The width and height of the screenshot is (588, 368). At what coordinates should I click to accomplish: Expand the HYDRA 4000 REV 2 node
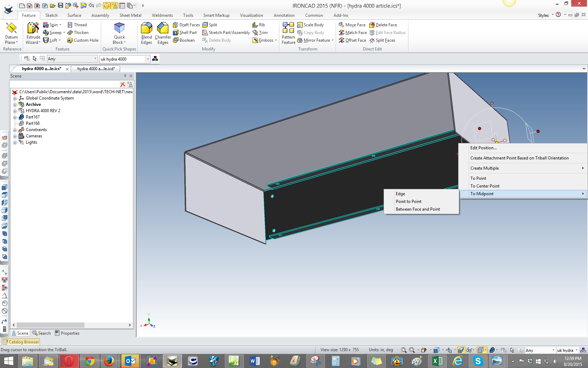[x=15, y=111]
